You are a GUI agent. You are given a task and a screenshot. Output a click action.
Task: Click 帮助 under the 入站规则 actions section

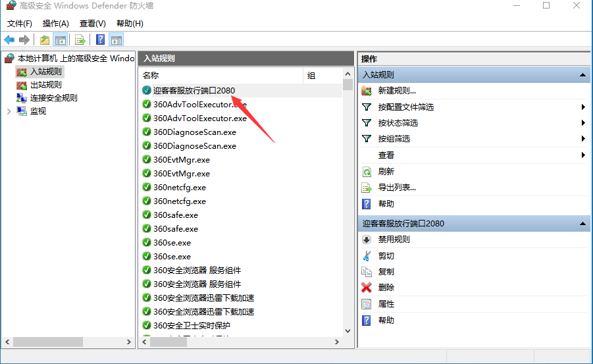tap(386, 204)
